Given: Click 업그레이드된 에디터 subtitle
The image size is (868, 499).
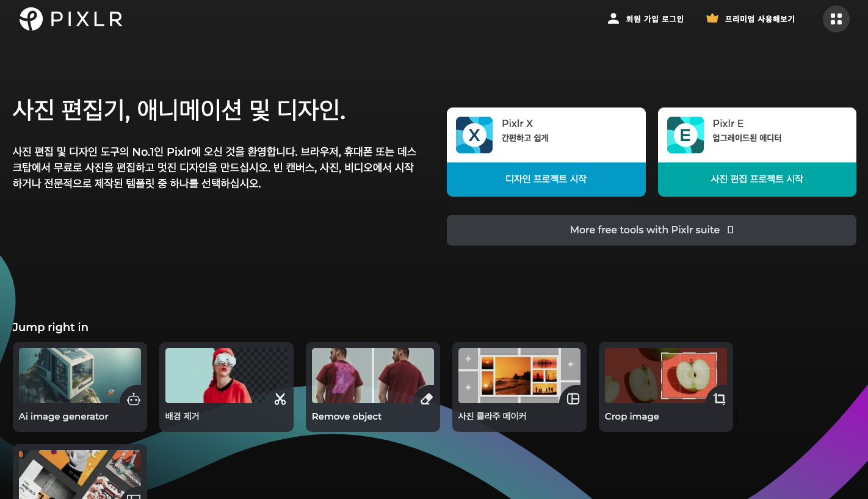Looking at the screenshot, I should pyautogui.click(x=747, y=138).
